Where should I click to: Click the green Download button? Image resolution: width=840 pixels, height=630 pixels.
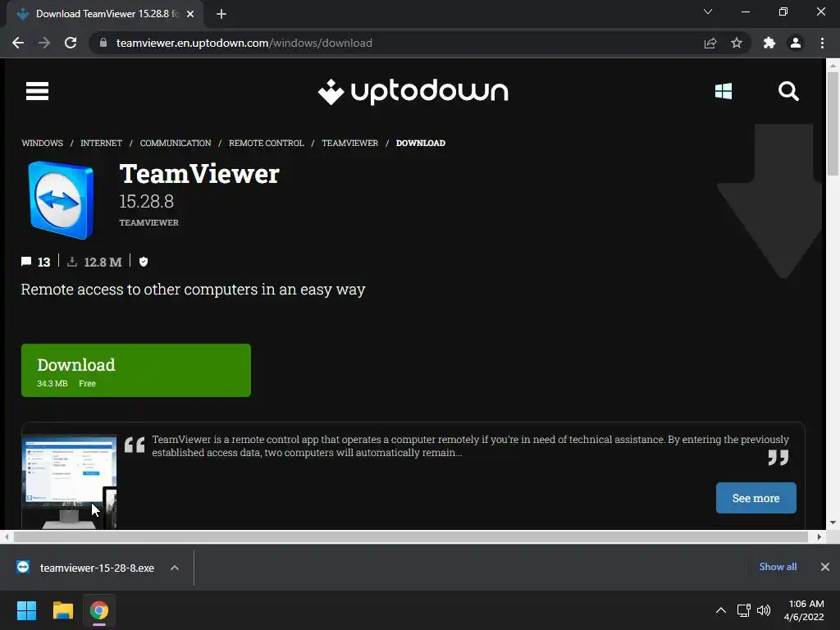coord(136,370)
